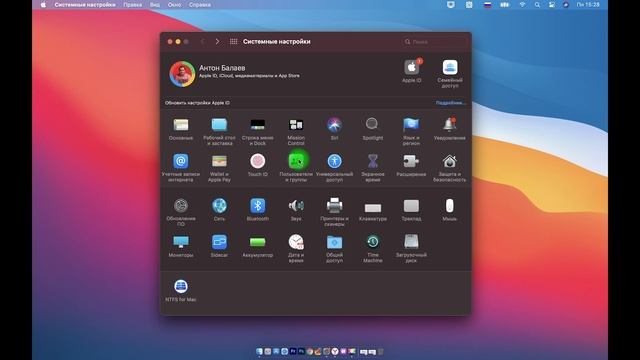Viewport: 640px width, 360px height.
Task: Focus the search field in settings window
Action: 434,42
